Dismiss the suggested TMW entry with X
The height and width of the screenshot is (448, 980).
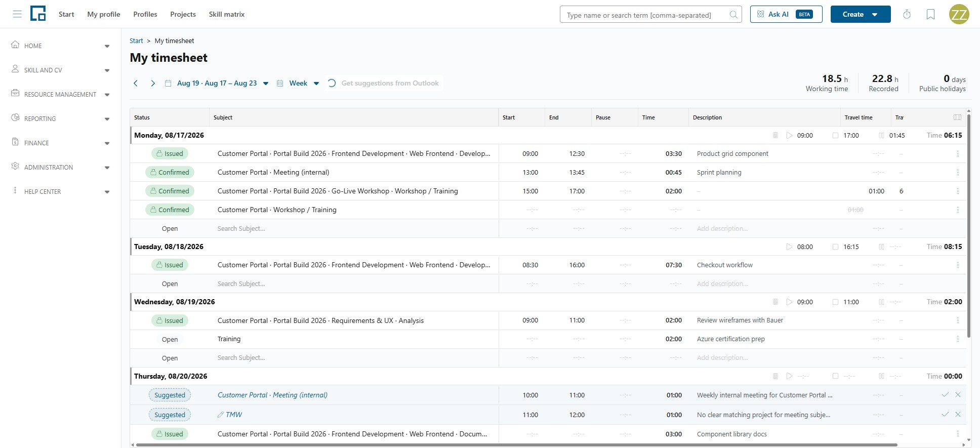click(958, 415)
